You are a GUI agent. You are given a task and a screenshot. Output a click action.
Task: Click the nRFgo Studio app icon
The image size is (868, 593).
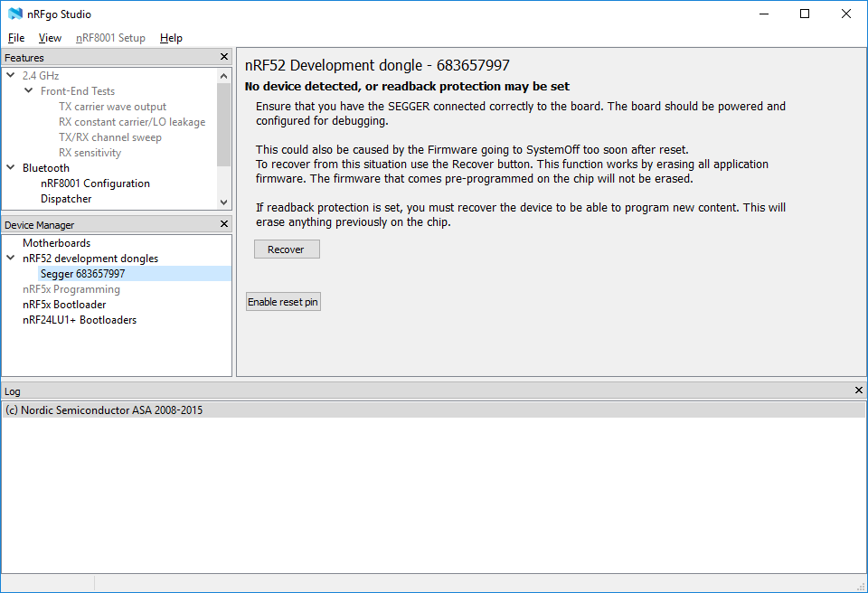point(15,14)
